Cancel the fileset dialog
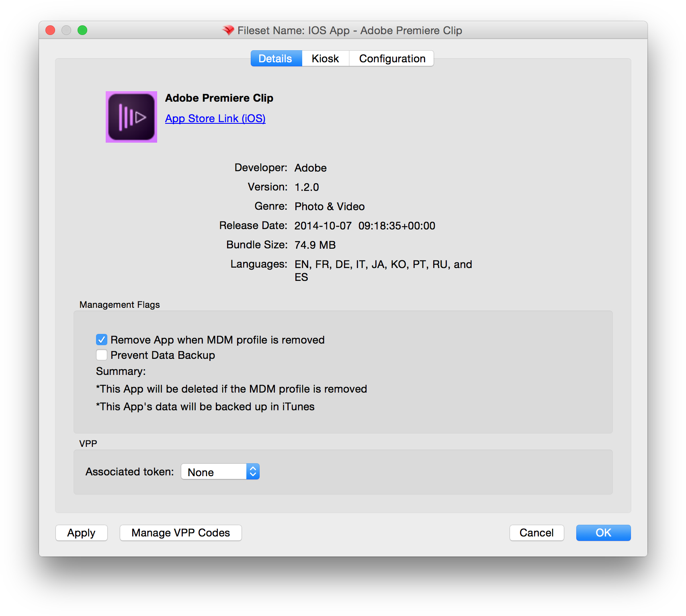This screenshot has width=686, height=616. coord(536,533)
